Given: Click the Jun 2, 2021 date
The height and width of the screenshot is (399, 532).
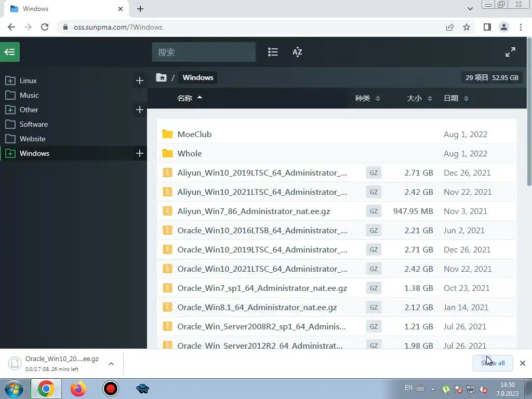Looking at the screenshot, I should coord(464,230).
